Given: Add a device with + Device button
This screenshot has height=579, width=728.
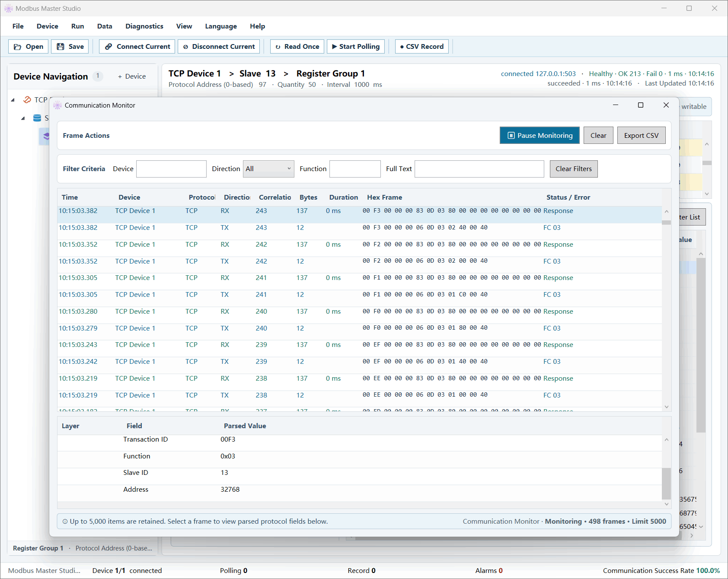Looking at the screenshot, I should [x=132, y=76].
